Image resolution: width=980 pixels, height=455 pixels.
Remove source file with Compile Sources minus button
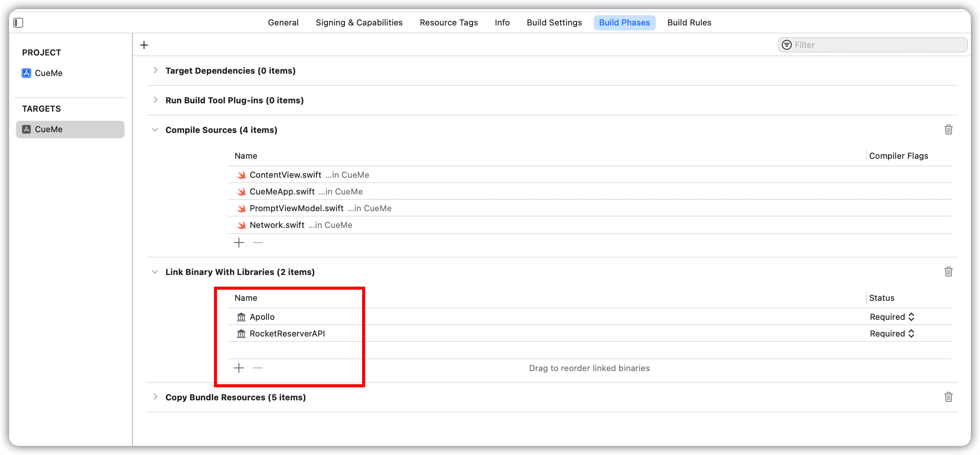pyautogui.click(x=258, y=243)
